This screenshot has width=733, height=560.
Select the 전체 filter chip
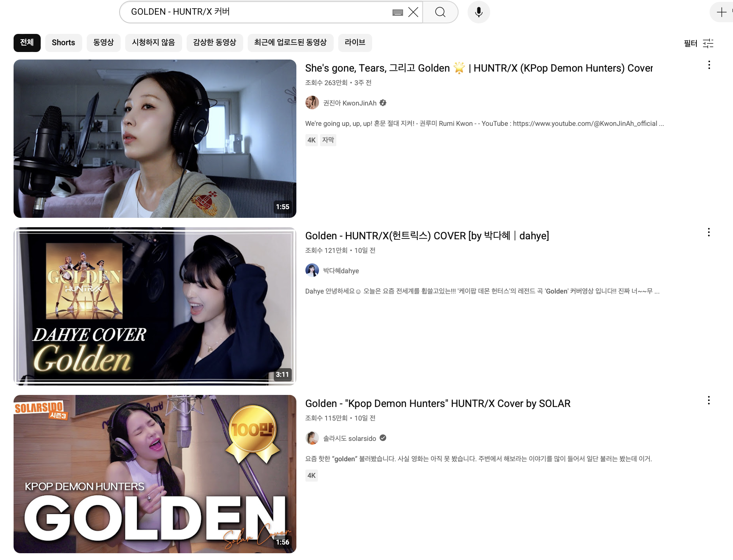27,43
